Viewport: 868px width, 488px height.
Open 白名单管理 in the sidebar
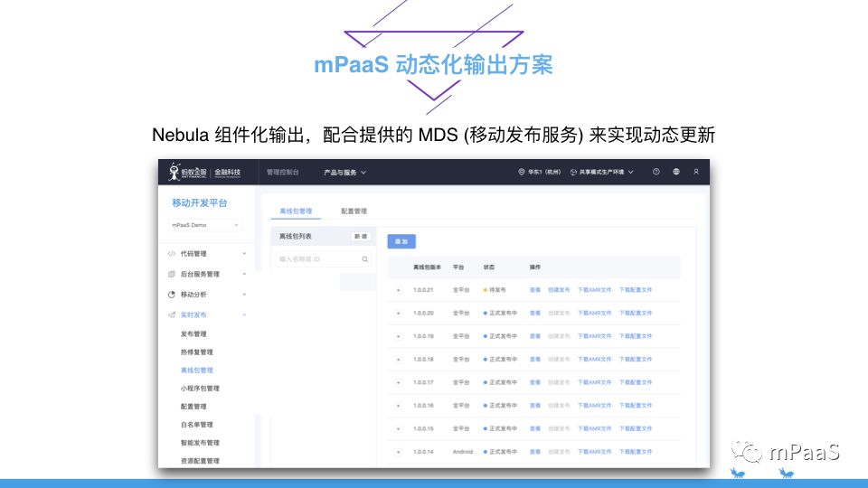click(x=196, y=425)
